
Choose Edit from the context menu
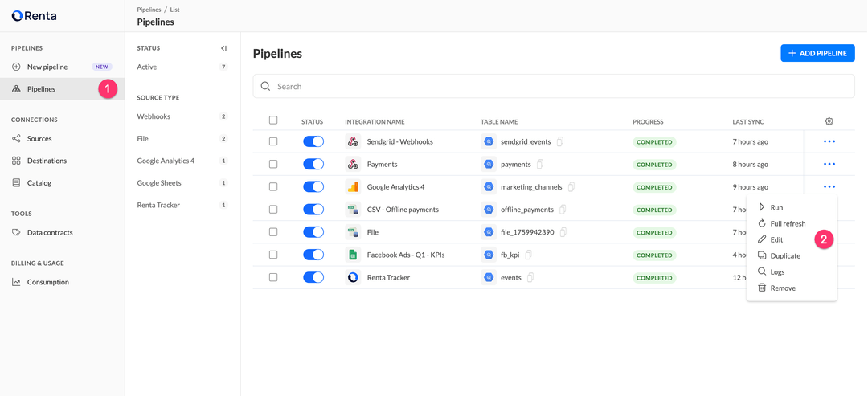776,239
